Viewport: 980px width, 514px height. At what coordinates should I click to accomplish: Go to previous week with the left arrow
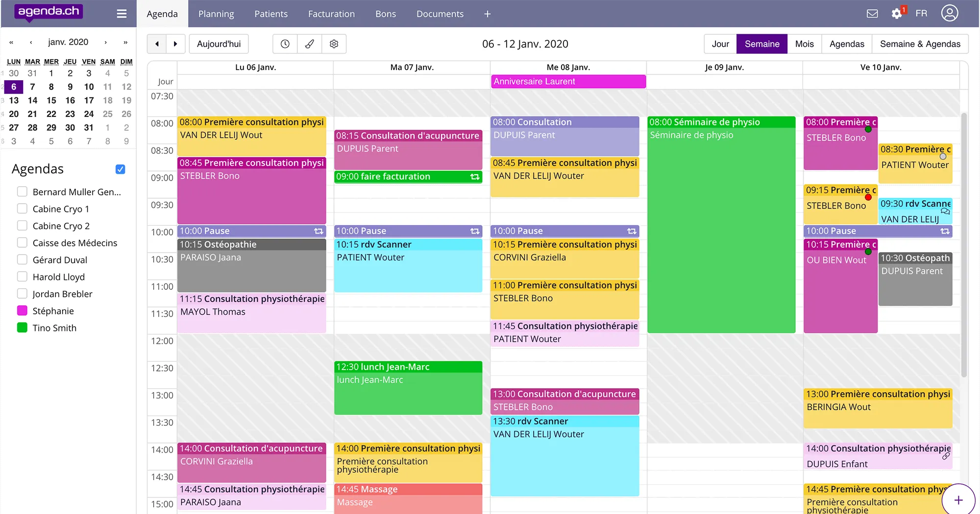tap(156, 44)
